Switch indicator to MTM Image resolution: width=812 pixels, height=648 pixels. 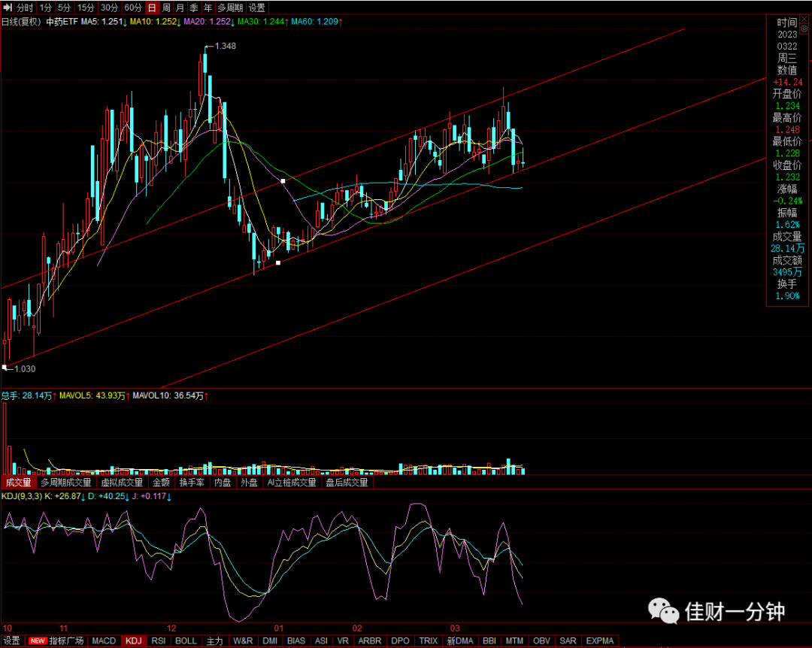click(x=514, y=640)
